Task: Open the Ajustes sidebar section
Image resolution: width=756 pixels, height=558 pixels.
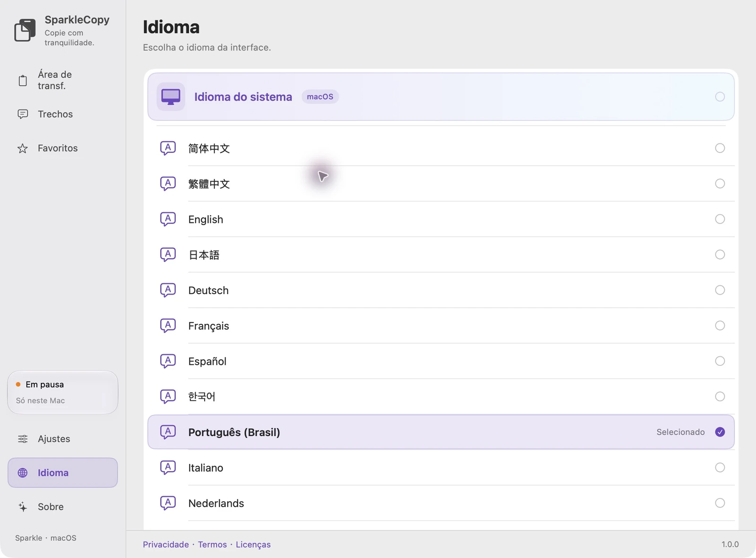Action: coord(63,439)
